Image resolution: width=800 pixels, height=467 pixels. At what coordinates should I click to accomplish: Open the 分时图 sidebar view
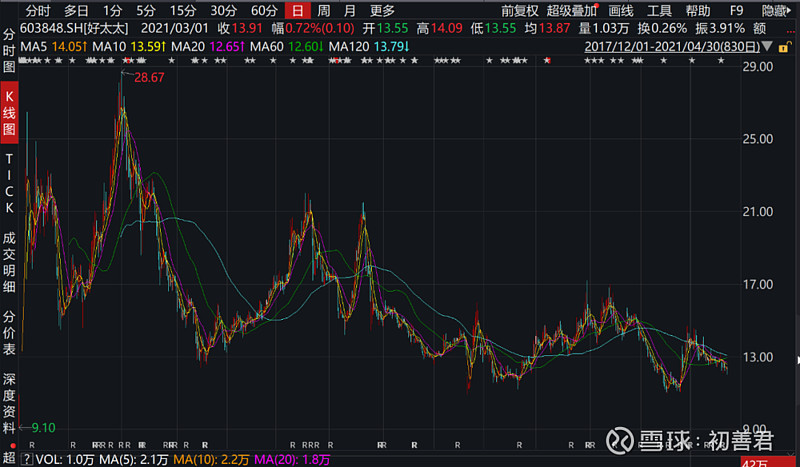(x=9, y=51)
